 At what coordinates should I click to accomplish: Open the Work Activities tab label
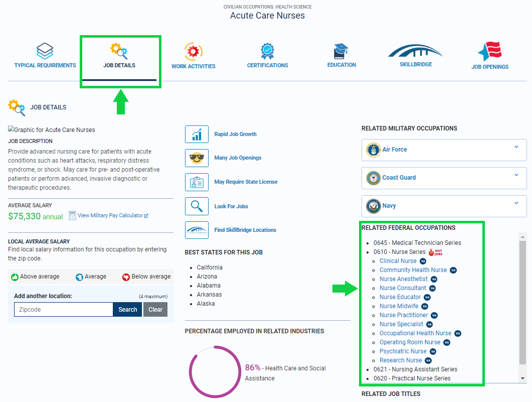(193, 66)
